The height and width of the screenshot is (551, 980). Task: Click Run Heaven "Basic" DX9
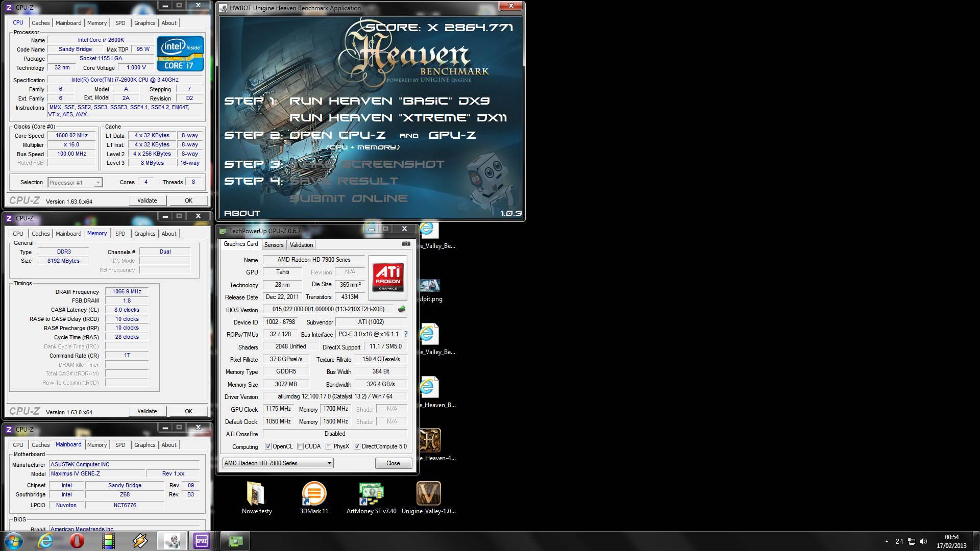coord(389,101)
